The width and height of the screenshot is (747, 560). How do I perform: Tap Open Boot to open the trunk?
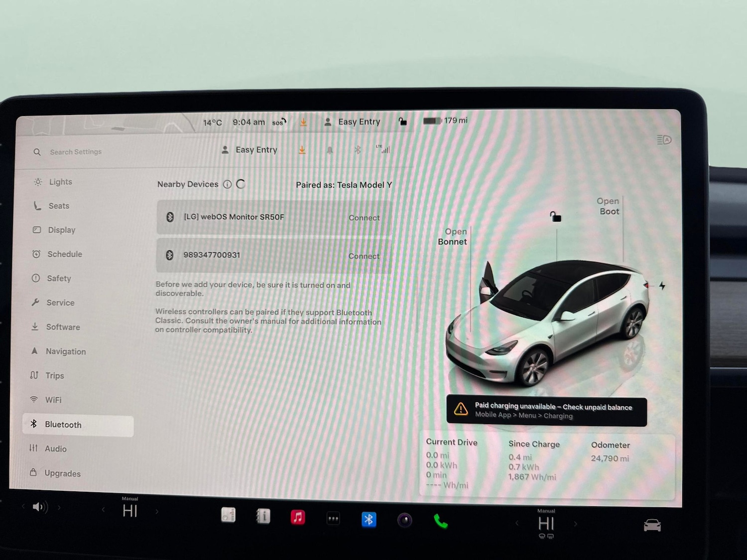click(608, 206)
